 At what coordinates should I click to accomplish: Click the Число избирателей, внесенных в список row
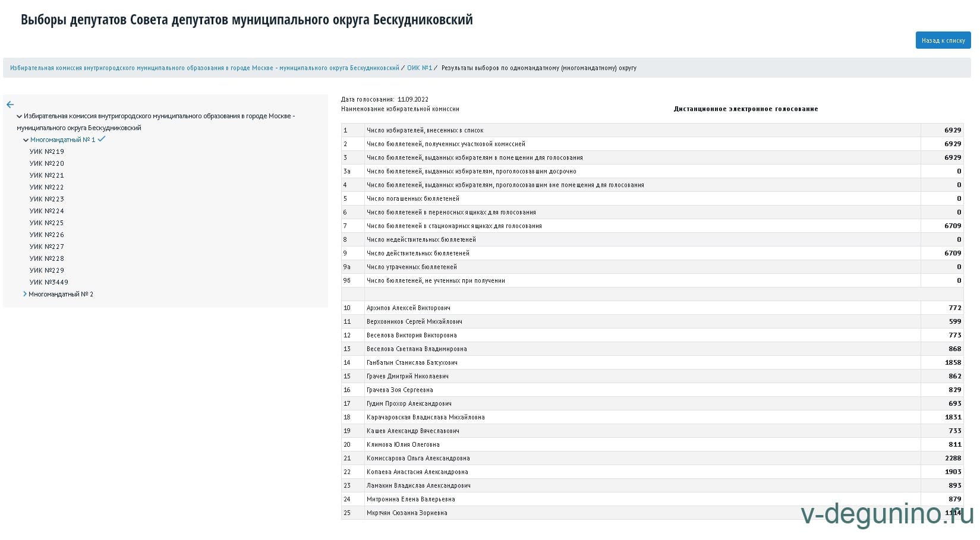[x=425, y=130]
